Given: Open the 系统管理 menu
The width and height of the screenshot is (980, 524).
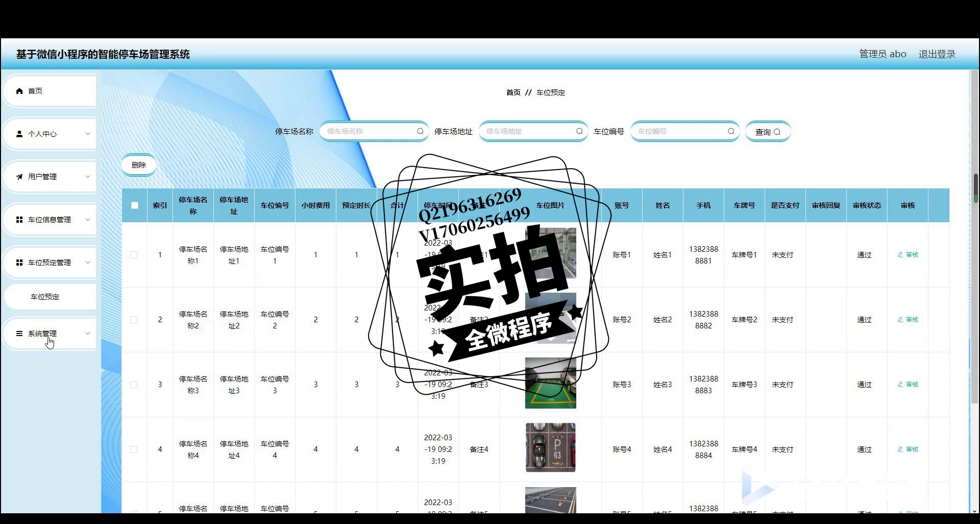Looking at the screenshot, I should coord(50,334).
